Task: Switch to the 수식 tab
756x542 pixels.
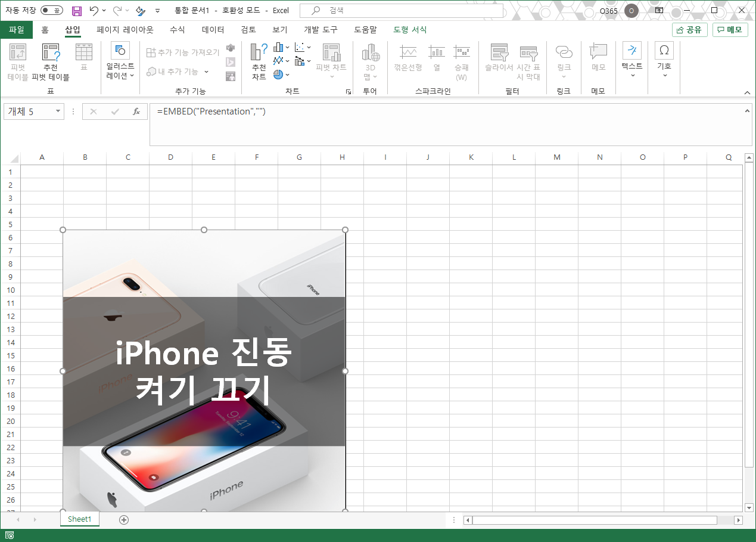Action: click(x=178, y=30)
